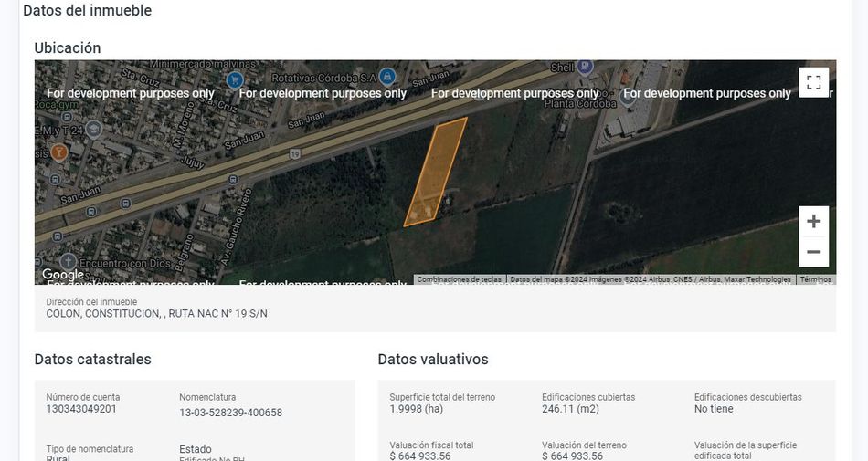Screen dimensions: 868x461
Task: Click the bus stop on Av. Gaucho Rivero
Action: 233,179
